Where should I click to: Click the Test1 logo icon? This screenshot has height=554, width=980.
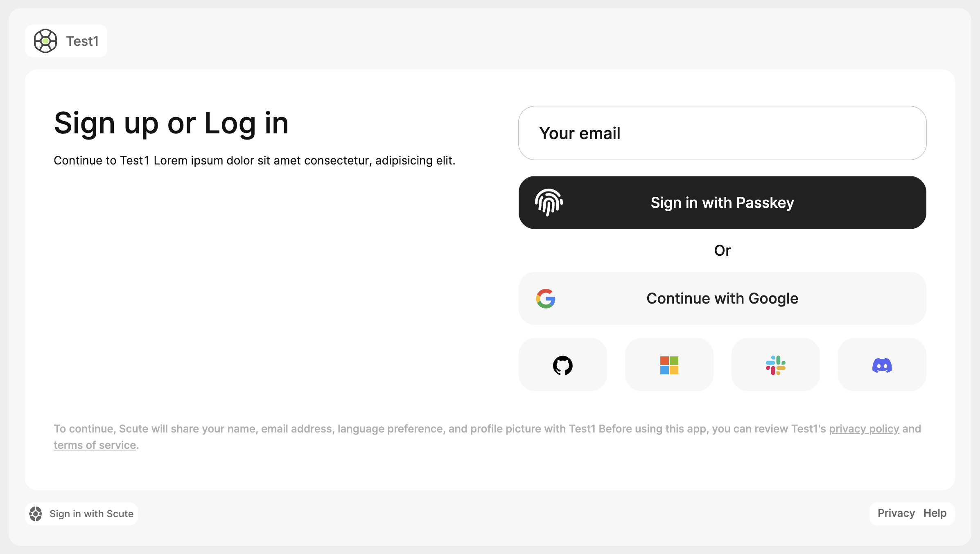(x=45, y=41)
